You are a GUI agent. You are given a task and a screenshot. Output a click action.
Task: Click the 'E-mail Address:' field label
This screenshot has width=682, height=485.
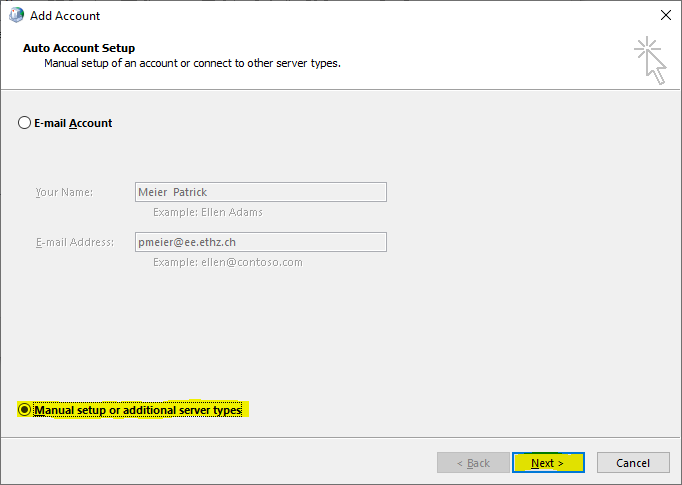(x=75, y=242)
